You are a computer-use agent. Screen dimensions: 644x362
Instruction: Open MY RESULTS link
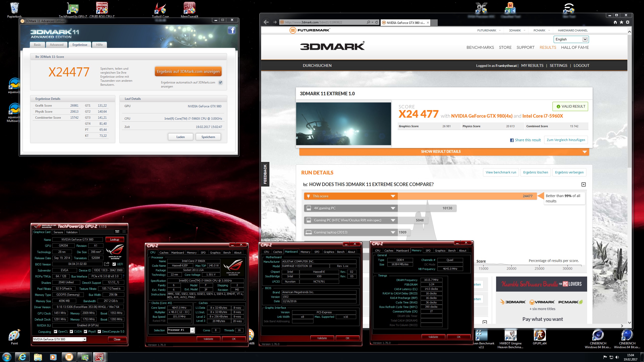[532, 65]
